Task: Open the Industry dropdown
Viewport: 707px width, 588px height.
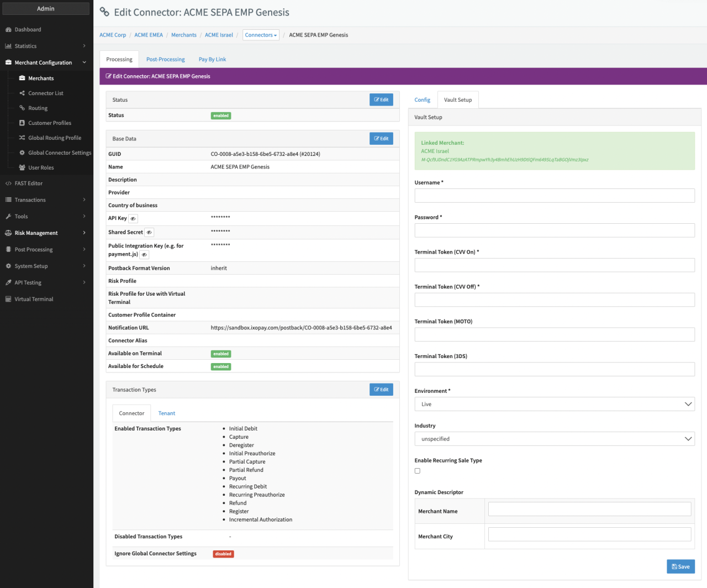Action: [x=554, y=439]
